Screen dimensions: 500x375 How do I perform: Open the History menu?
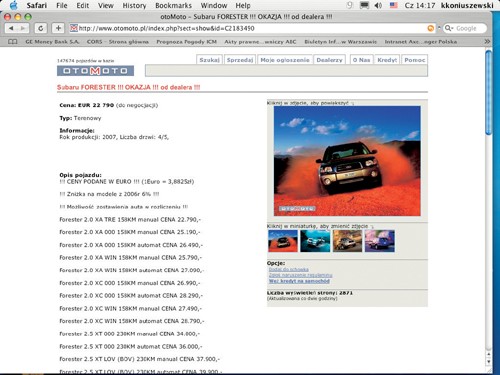pyautogui.click(x=134, y=6)
